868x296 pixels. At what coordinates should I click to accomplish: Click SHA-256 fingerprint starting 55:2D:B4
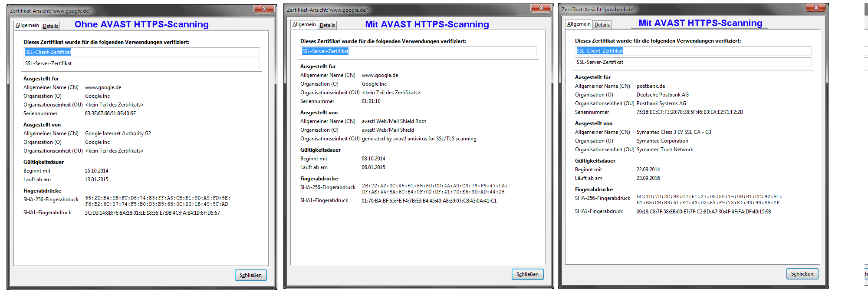tap(158, 201)
